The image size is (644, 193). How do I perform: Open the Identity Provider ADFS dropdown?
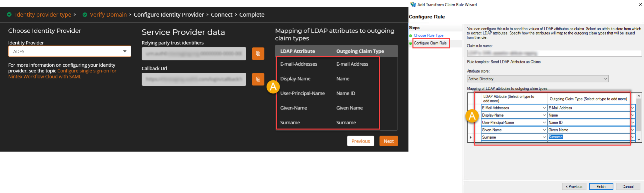click(x=70, y=51)
